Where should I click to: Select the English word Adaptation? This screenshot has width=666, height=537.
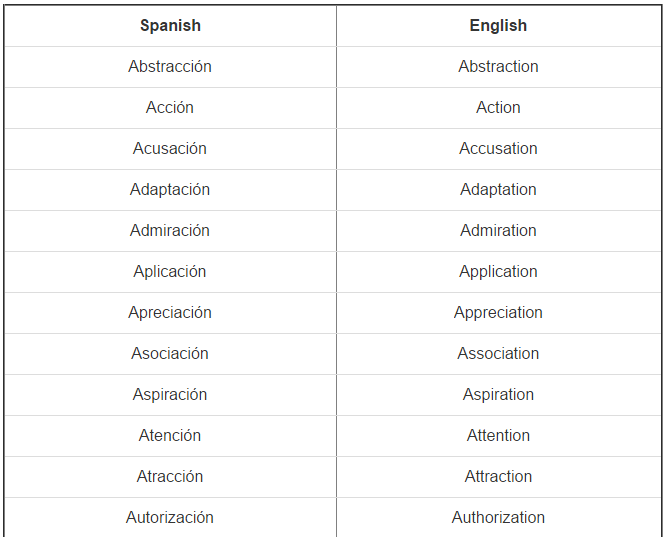498,190
